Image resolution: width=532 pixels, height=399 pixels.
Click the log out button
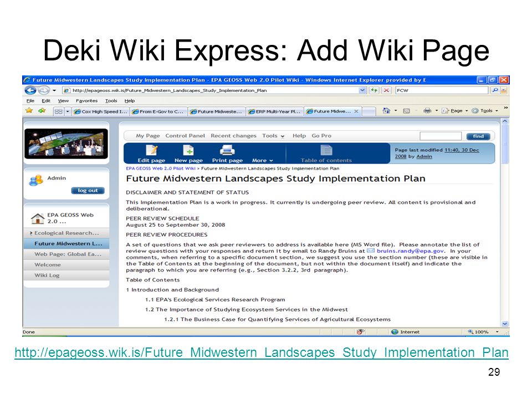click(88, 190)
